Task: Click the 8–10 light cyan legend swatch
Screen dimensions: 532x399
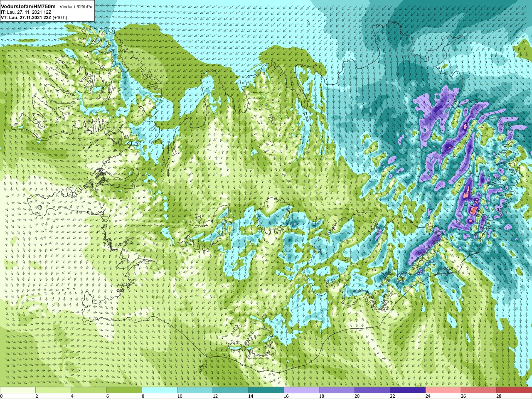Action: (160, 390)
